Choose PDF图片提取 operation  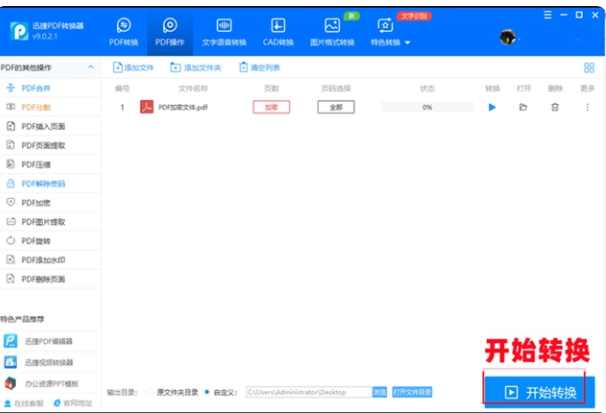50,222
